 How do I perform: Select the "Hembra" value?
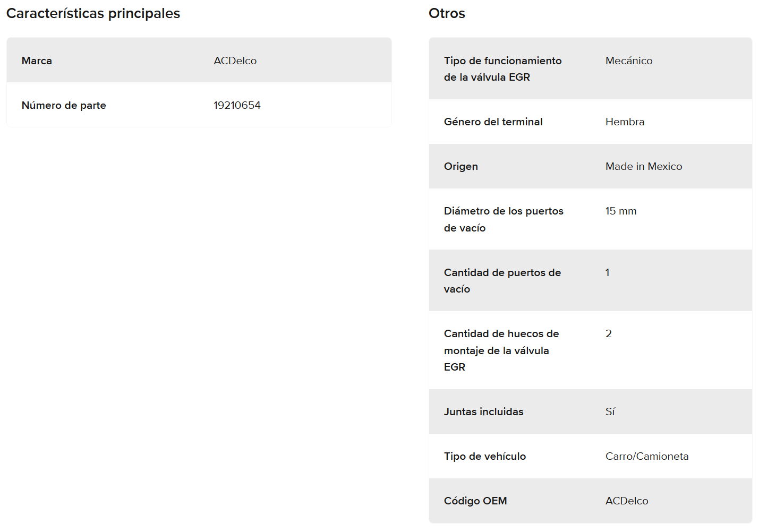point(625,122)
